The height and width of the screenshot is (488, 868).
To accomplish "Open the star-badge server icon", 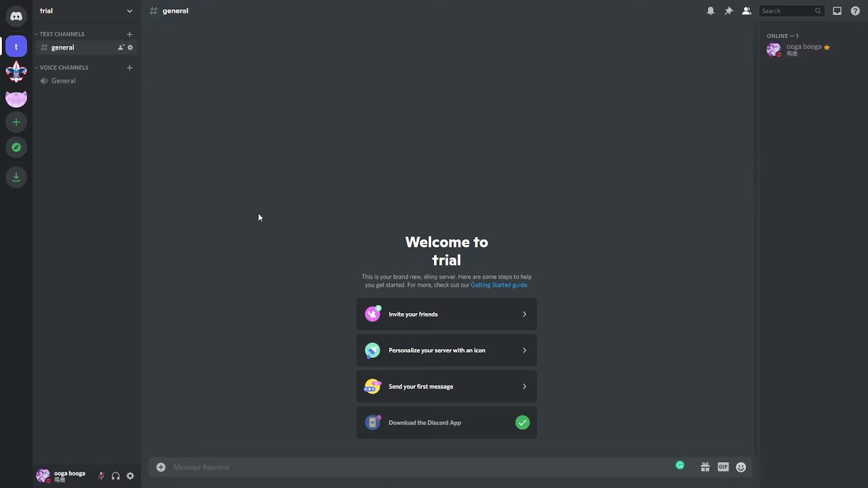I will (x=16, y=72).
